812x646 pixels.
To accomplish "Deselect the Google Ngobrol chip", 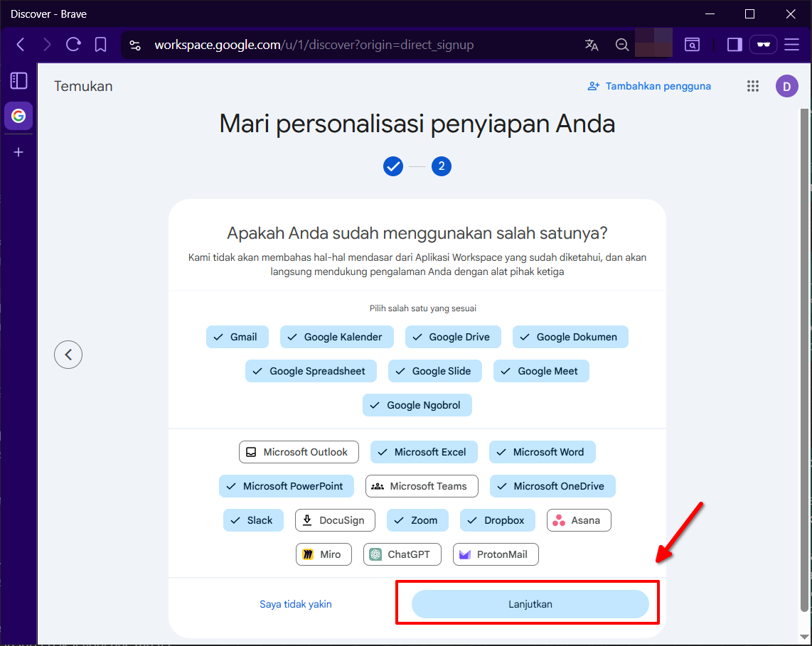I will pos(417,405).
